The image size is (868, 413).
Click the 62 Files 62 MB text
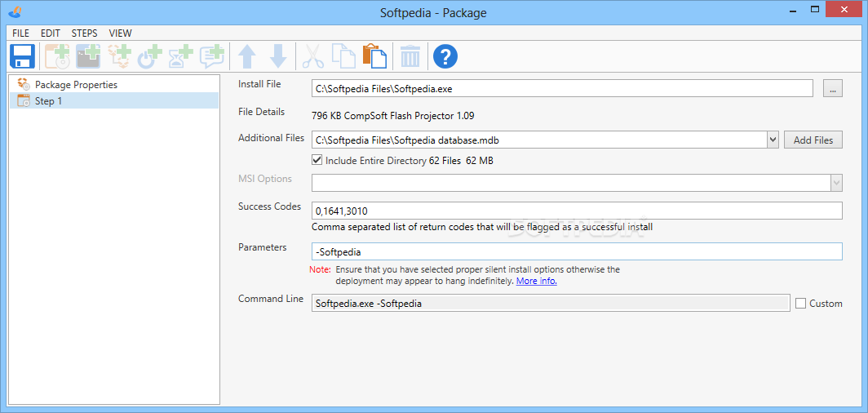tap(461, 161)
